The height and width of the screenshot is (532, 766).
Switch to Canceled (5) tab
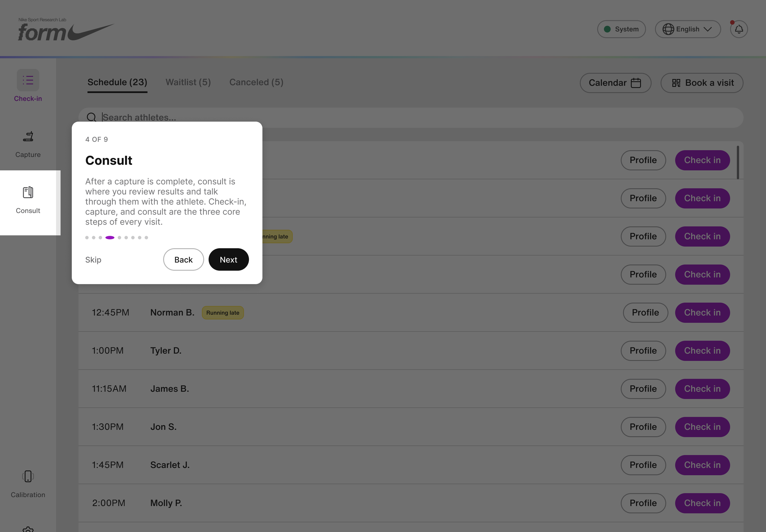tap(256, 82)
